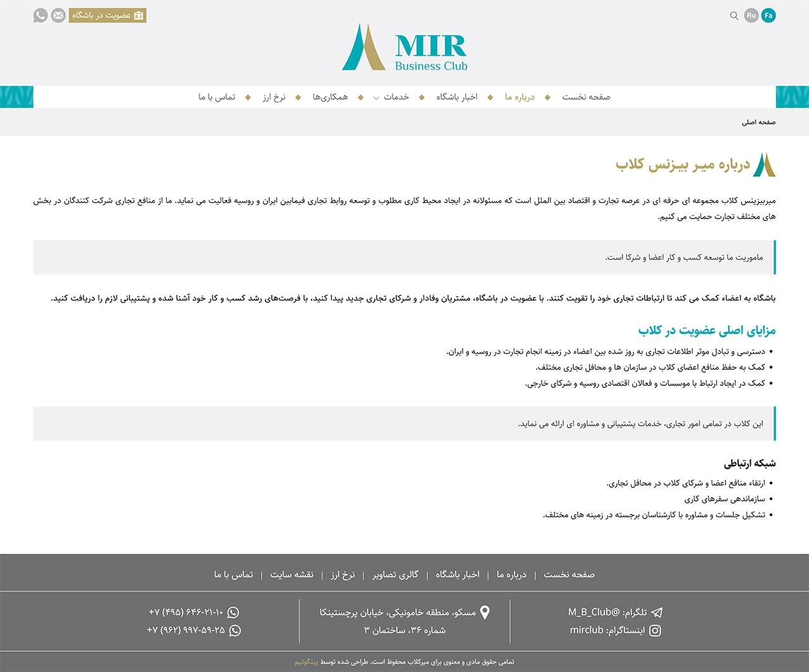The height and width of the screenshot is (672, 809).
Task: Open تماس با ما in main navigation
Action: [x=217, y=97]
